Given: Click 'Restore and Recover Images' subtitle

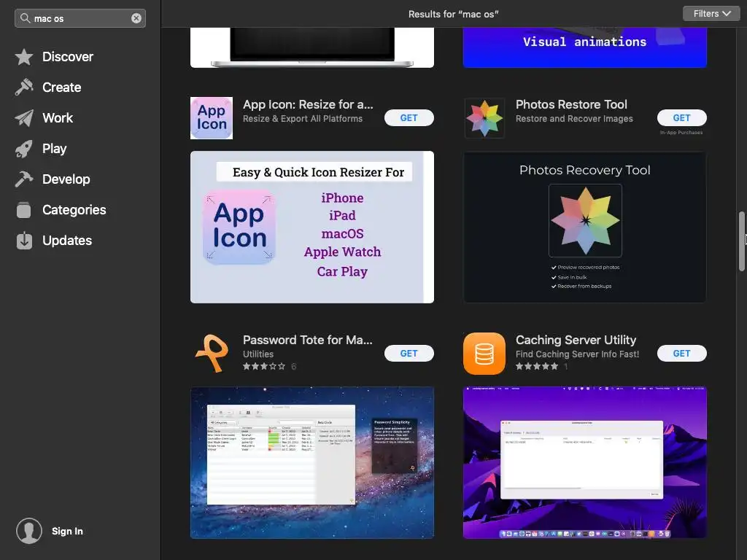Looking at the screenshot, I should pyautogui.click(x=575, y=119).
